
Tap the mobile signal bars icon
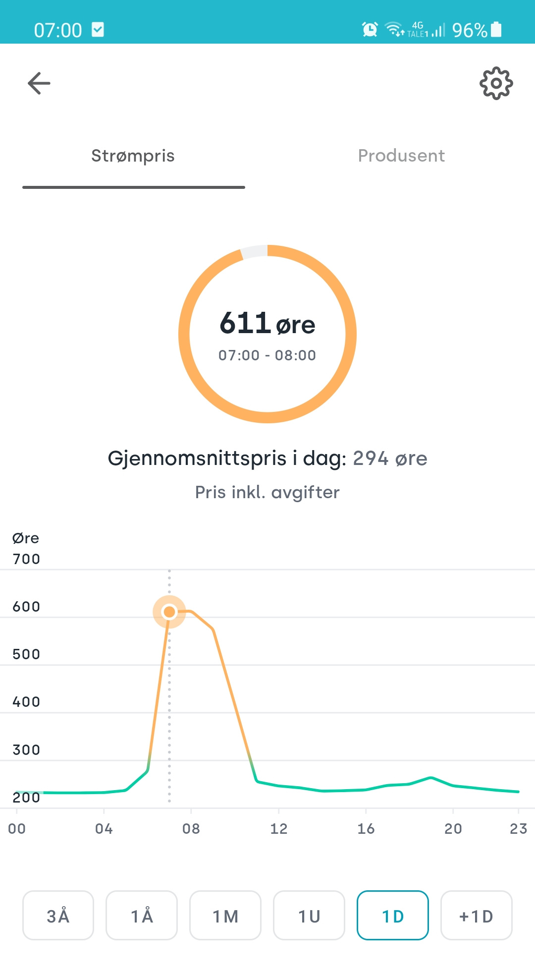(438, 30)
